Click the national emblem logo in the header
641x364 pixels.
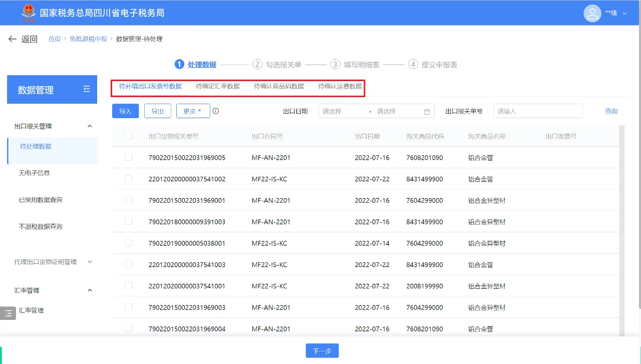(x=29, y=12)
